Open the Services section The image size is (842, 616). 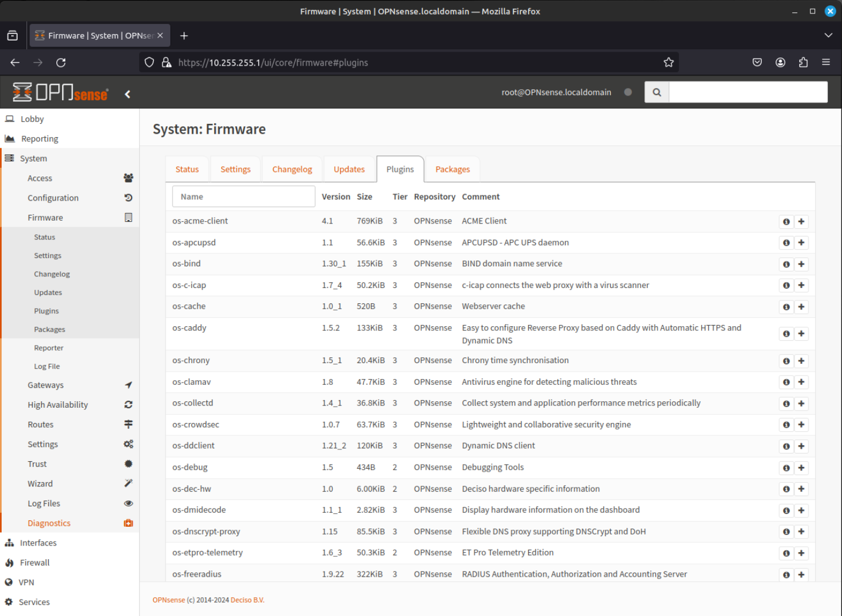(x=69, y=603)
